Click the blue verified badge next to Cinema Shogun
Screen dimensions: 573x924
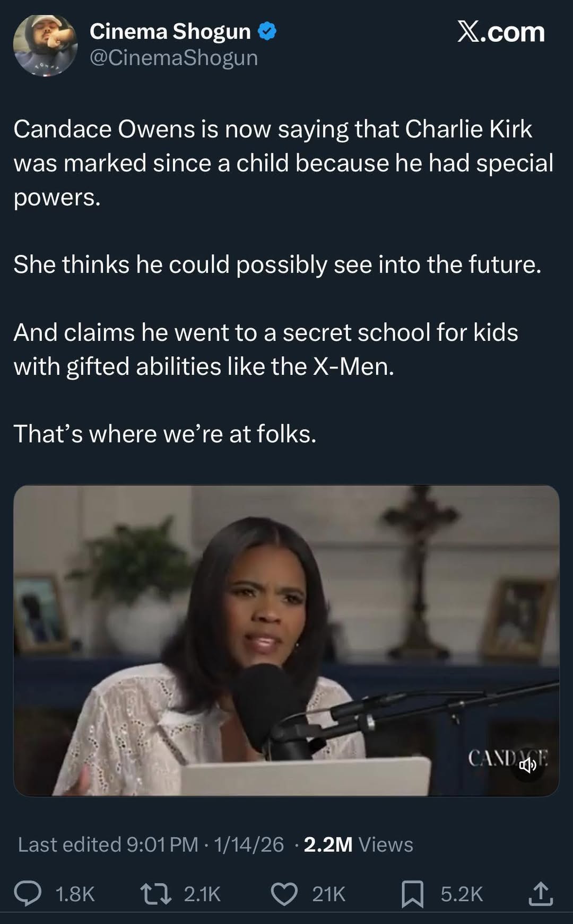[266, 32]
